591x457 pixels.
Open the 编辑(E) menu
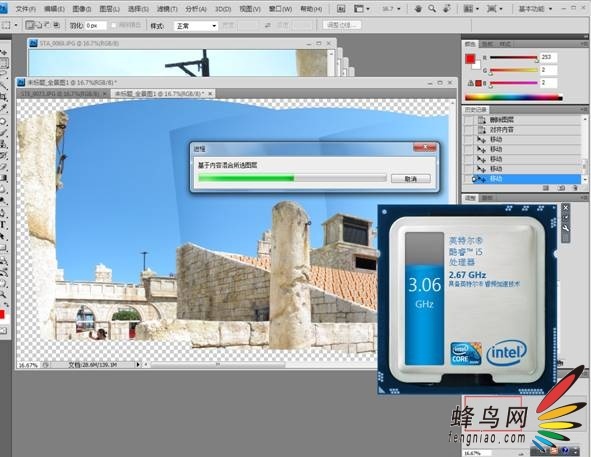click(54, 8)
